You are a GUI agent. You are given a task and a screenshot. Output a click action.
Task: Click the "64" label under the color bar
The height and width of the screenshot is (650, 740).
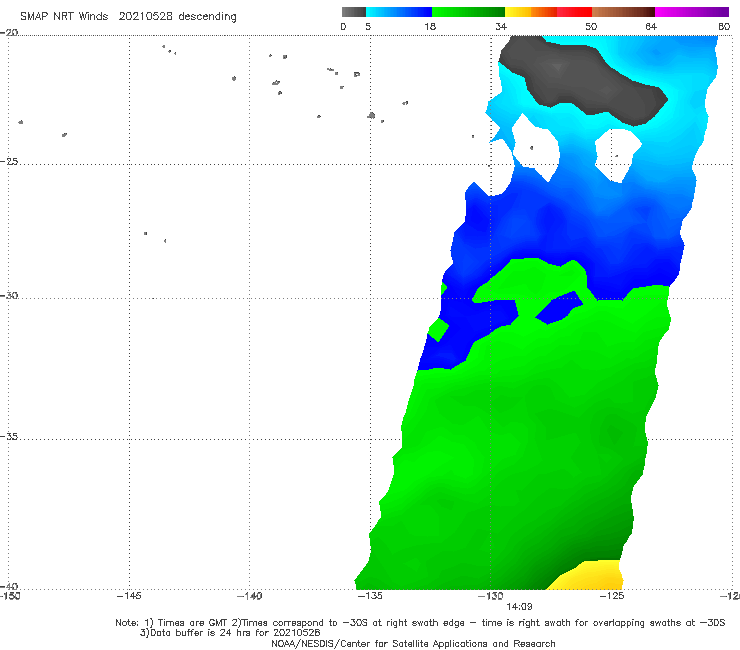pos(651,27)
